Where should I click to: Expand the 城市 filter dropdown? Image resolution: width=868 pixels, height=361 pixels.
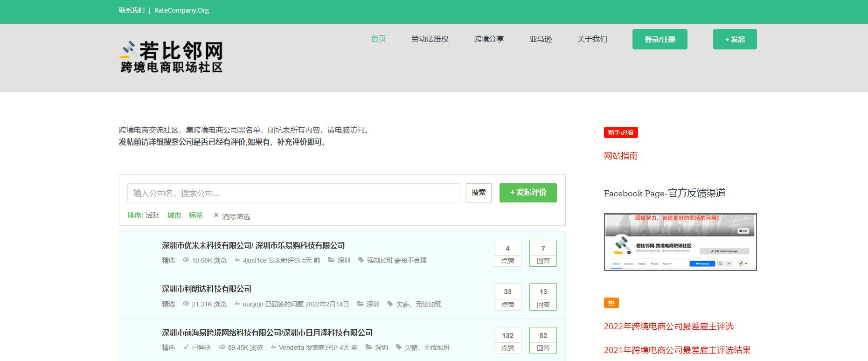174,215
